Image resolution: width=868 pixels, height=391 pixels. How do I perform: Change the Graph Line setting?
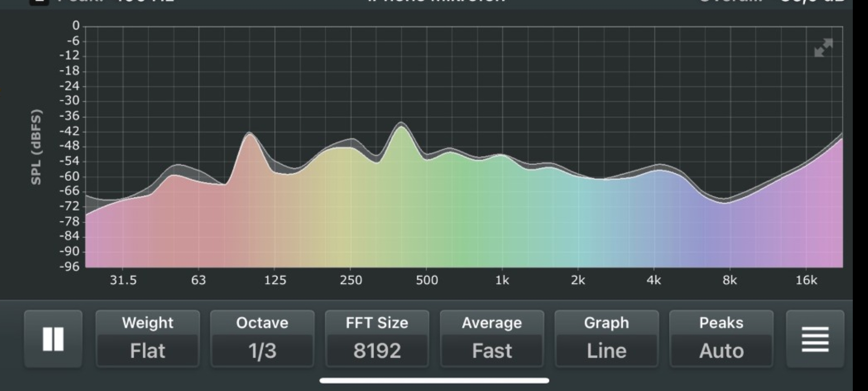pyautogui.click(x=607, y=339)
